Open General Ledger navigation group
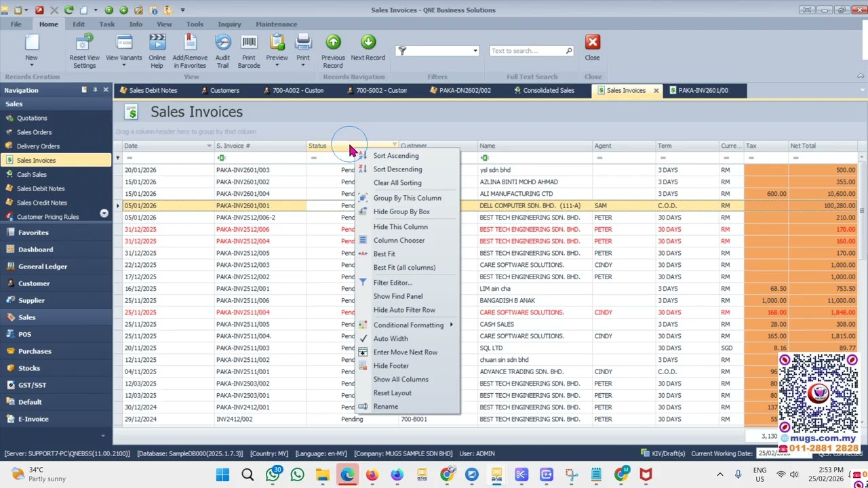This screenshot has height=488, width=868. [x=56, y=266]
